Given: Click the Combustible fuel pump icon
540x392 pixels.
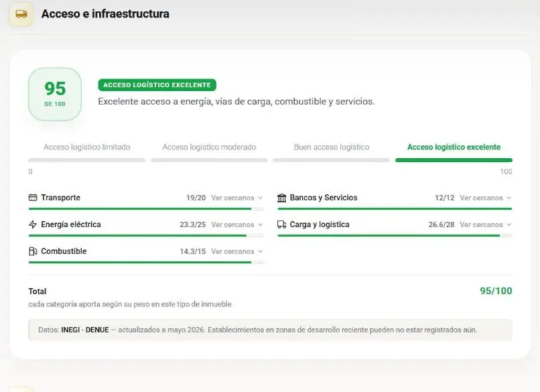Looking at the screenshot, I should point(33,251).
